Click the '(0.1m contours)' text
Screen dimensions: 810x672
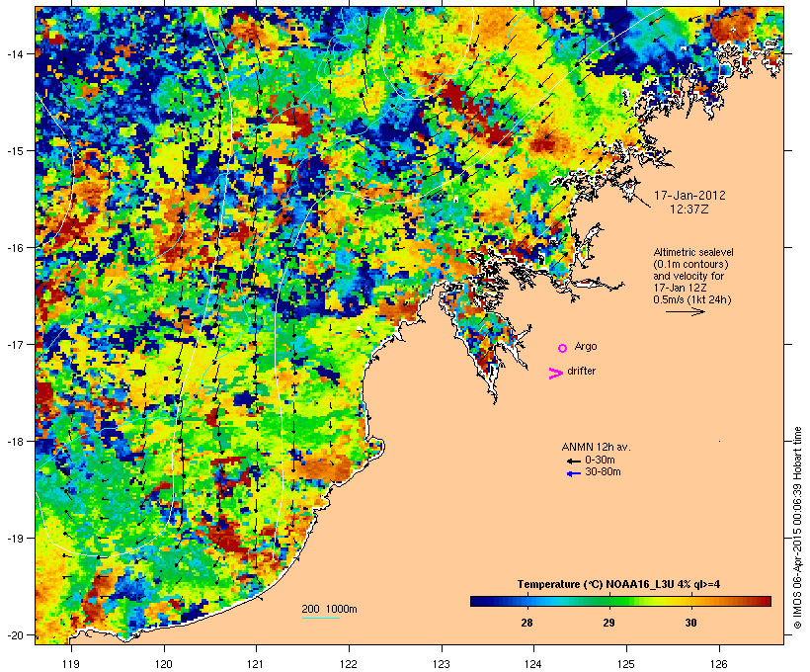click(690, 264)
